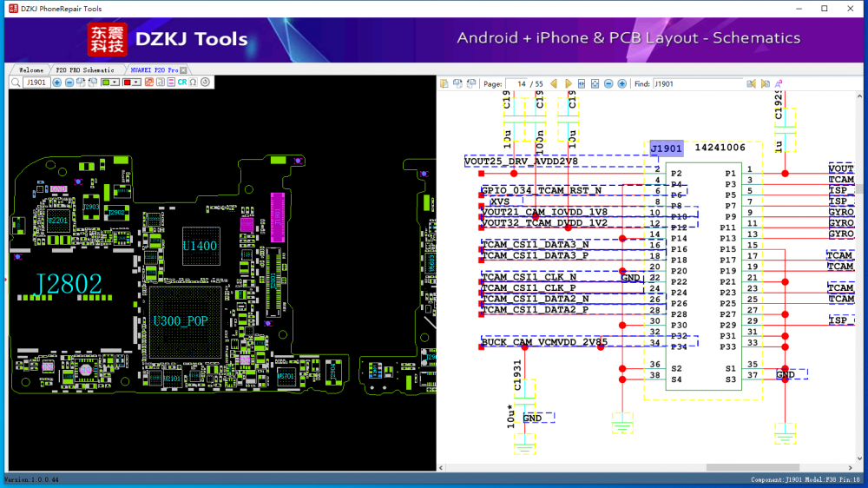This screenshot has height=488, width=868.
Task: Zoom in on the schematic viewer
Action: (621, 83)
